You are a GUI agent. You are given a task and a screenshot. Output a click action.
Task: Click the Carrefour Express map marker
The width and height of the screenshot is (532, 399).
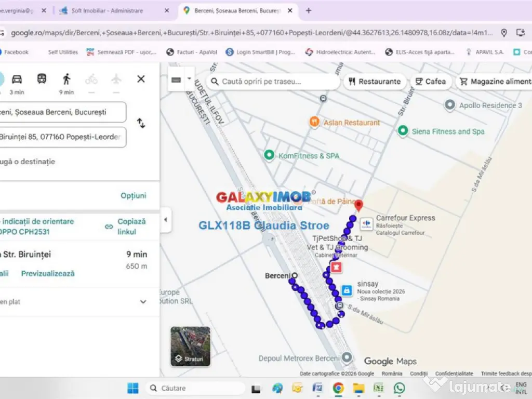click(366, 224)
